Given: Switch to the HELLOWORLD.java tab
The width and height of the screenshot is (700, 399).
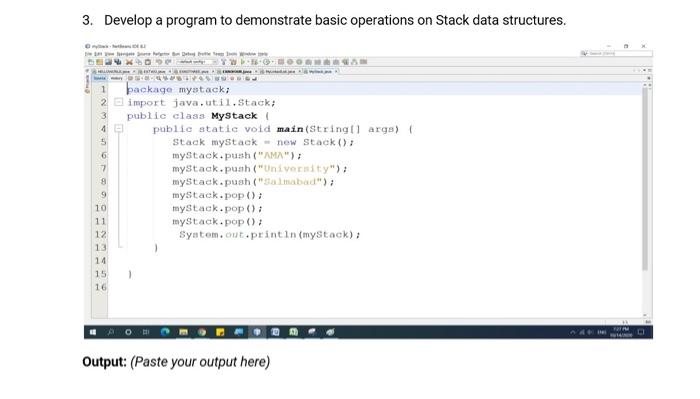Looking at the screenshot, I should [113, 71].
